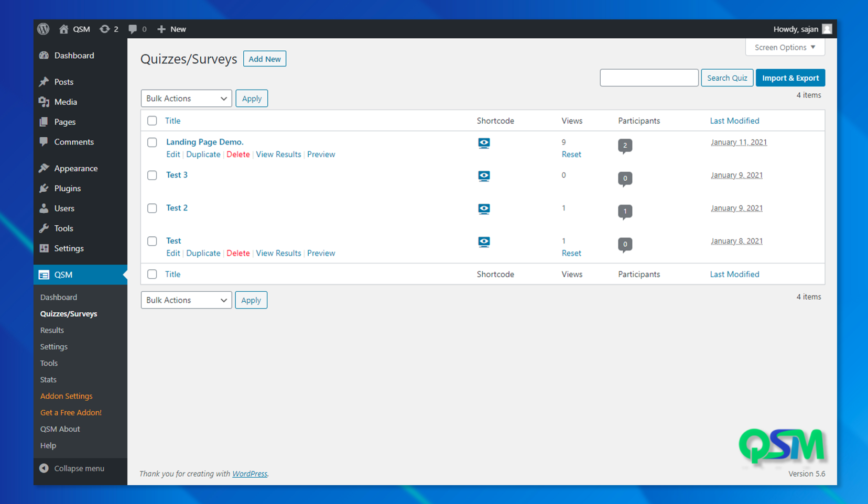Click the Appearance brush icon
This screenshot has height=504, width=868.
click(x=44, y=168)
